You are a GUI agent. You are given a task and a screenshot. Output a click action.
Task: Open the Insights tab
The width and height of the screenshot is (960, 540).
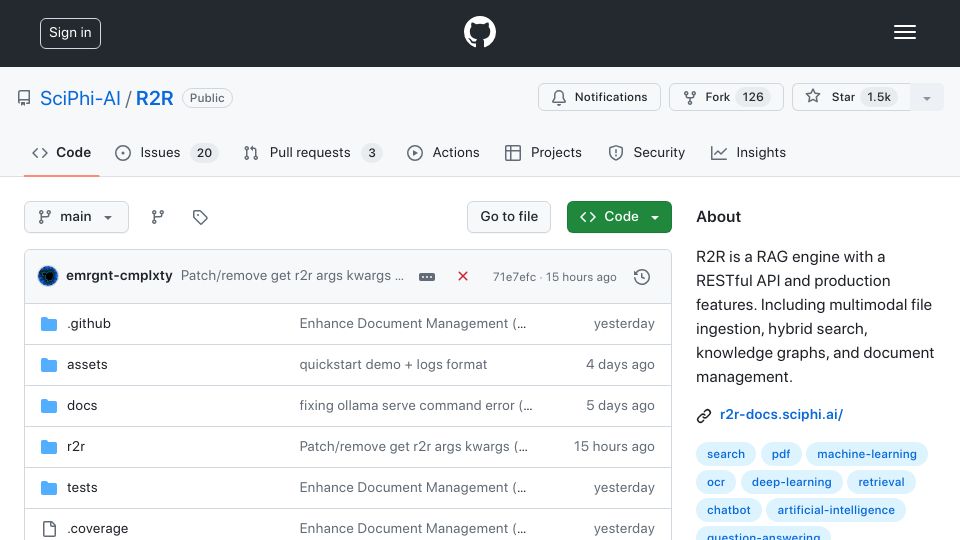pos(748,152)
